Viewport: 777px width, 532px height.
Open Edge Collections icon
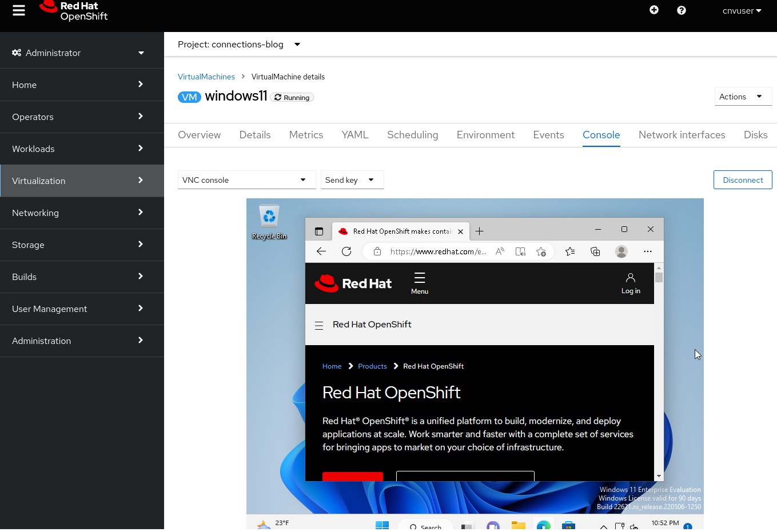coord(595,251)
